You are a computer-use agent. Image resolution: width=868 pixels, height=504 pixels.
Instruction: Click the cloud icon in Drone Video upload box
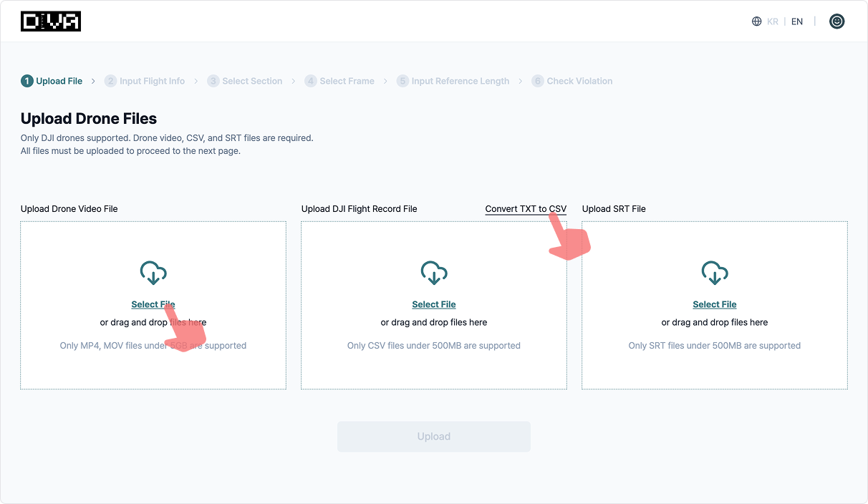tap(153, 273)
